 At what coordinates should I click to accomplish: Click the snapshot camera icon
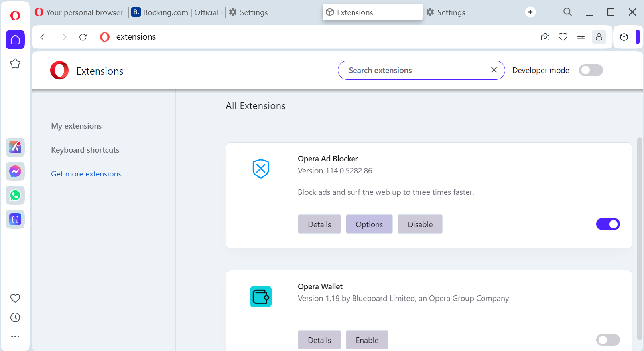click(545, 37)
